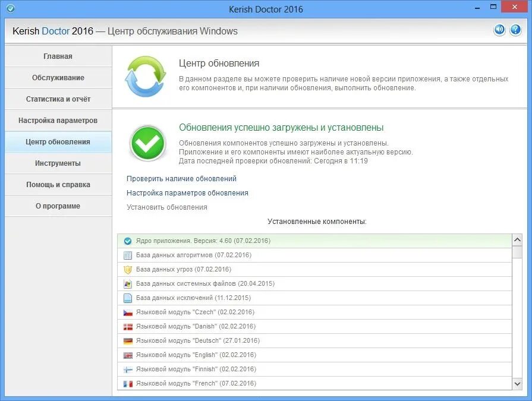
Task: Select row База данных системных файлов (20.04.2015)
Action: point(314,284)
